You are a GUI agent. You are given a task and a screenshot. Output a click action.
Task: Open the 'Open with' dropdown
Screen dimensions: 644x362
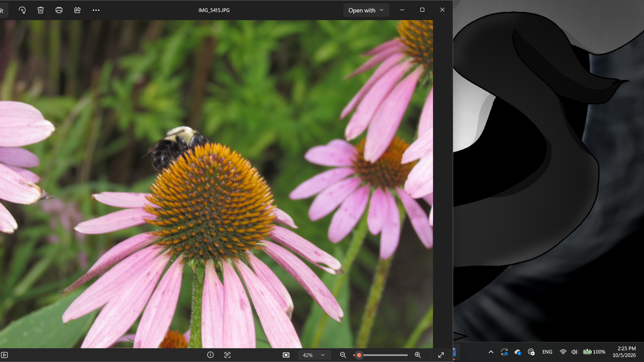(366, 10)
